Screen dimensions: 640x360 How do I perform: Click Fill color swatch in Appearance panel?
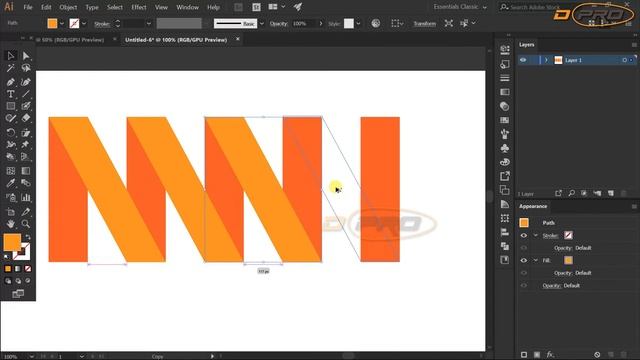pos(568,260)
